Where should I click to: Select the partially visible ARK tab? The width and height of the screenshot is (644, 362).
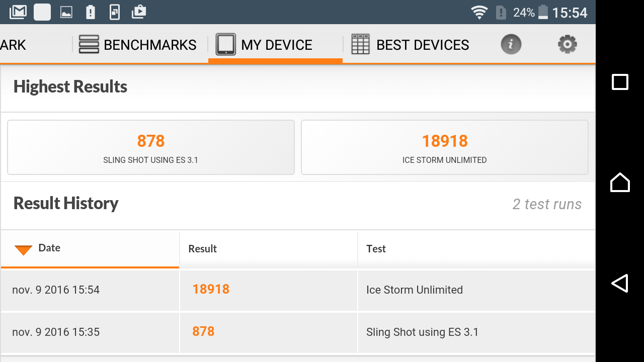coord(13,45)
